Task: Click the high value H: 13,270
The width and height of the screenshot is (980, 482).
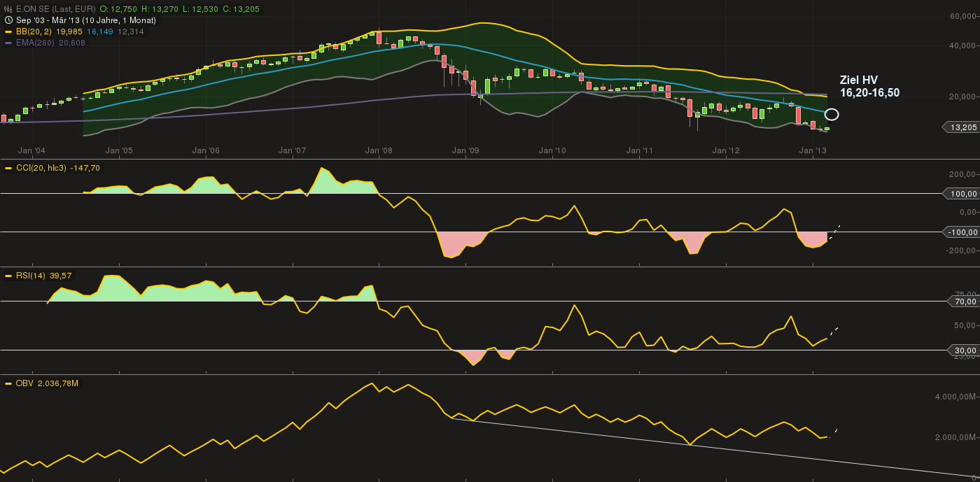Action: 159,9
